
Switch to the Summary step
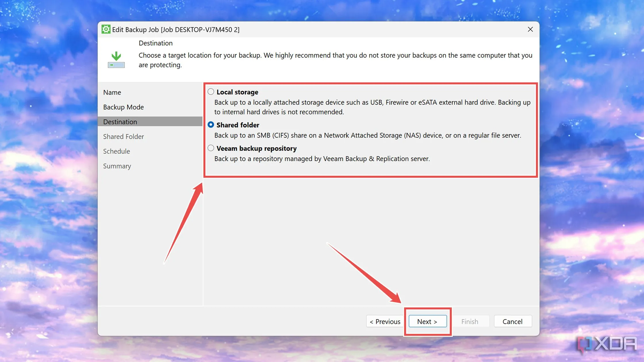(x=117, y=166)
